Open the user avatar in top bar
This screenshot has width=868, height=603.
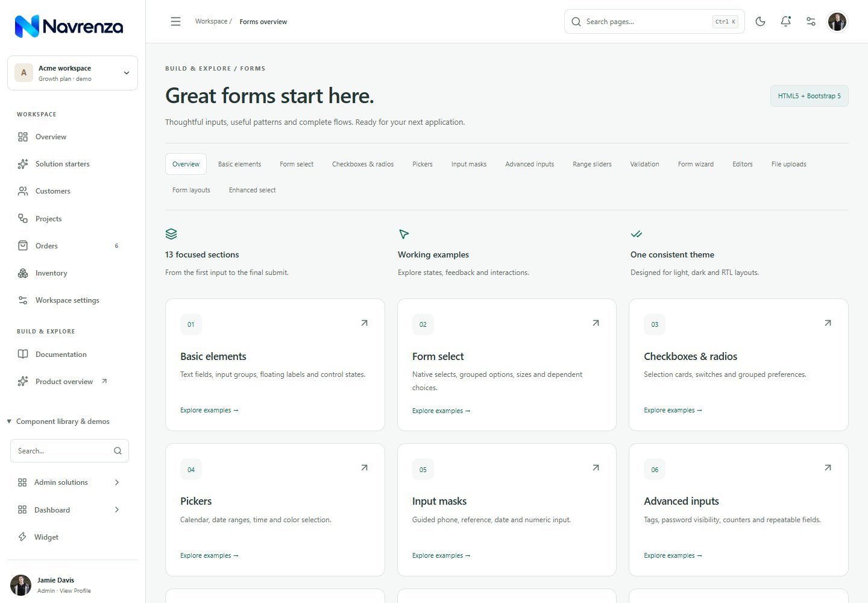point(837,22)
